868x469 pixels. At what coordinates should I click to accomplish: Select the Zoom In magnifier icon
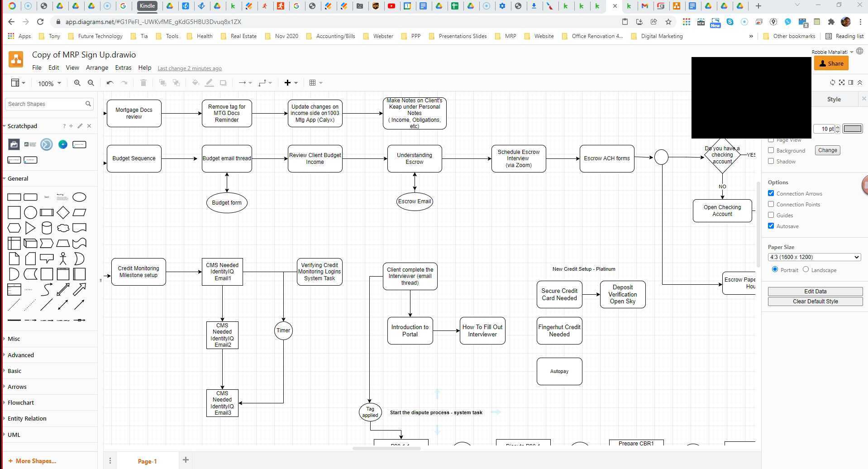point(77,82)
